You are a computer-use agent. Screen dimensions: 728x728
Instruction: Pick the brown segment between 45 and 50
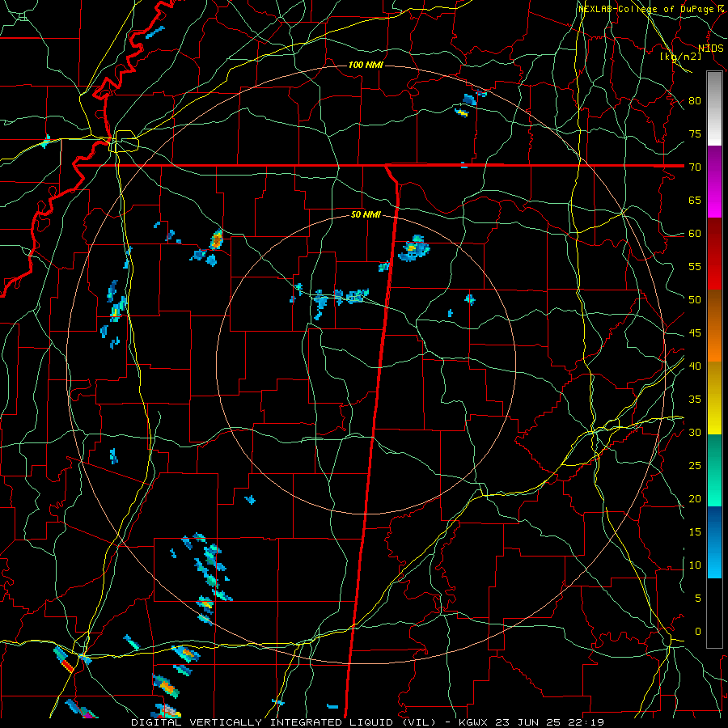click(714, 310)
